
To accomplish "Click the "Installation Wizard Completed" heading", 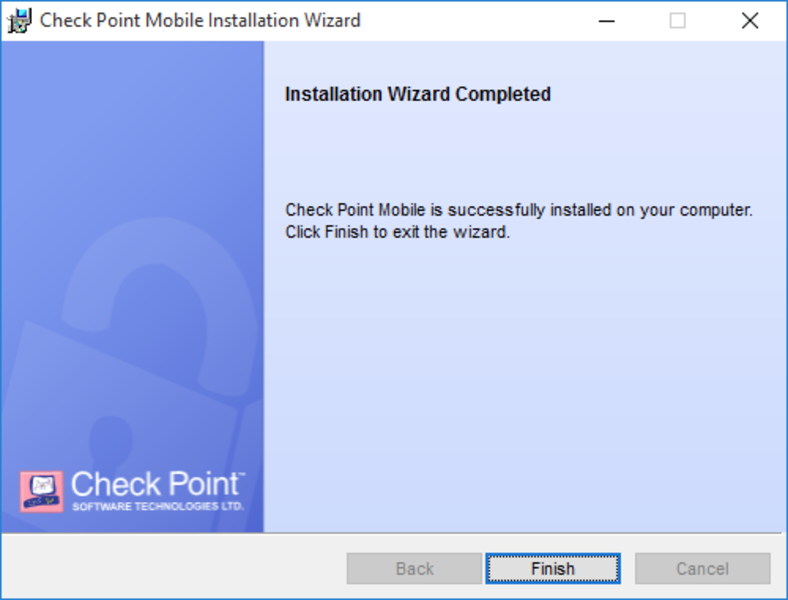I will [x=418, y=94].
